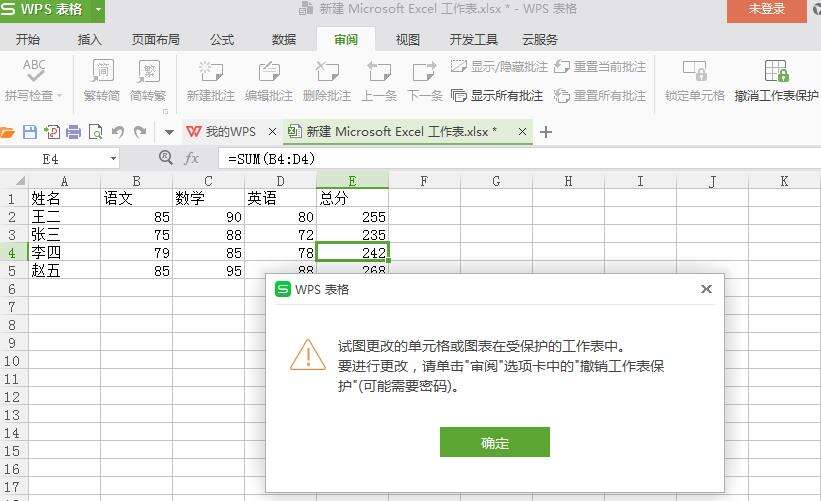Open the 插入 ribbon tab
This screenshot has height=501, width=821.
tap(89, 40)
